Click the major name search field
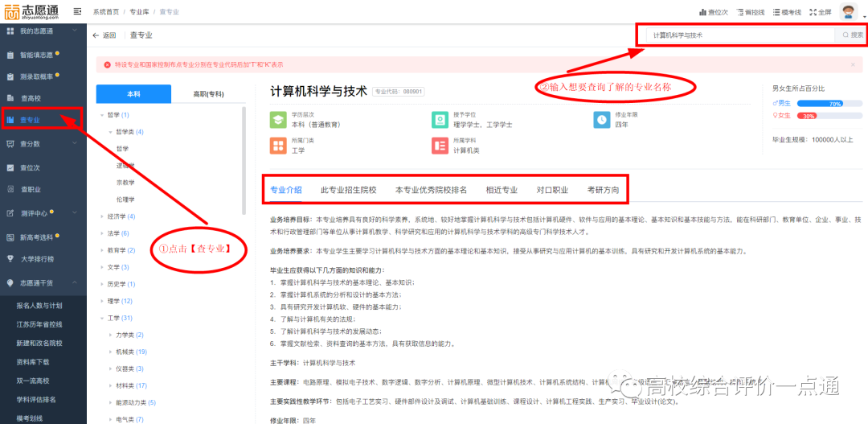 (739, 35)
